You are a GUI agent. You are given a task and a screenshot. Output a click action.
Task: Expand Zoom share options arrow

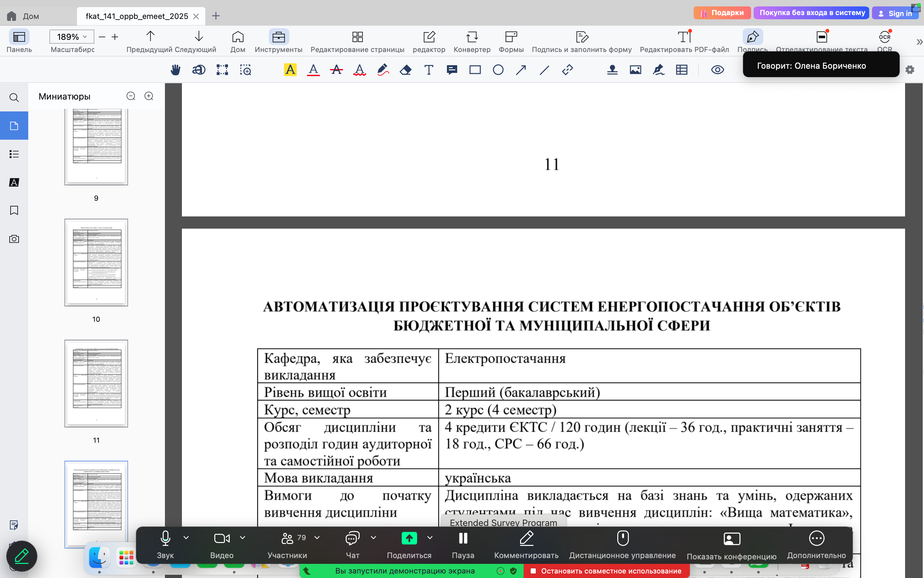pyautogui.click(x=430, y=538)
